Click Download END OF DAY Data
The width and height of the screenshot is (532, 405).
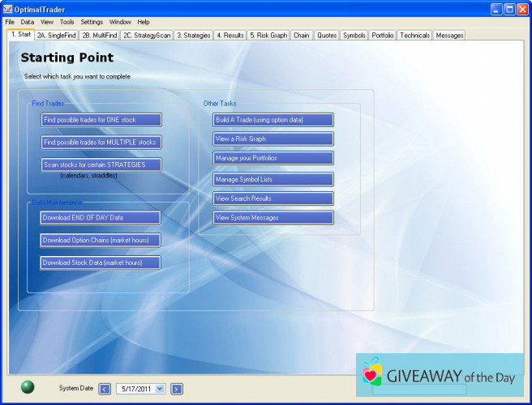101,218
